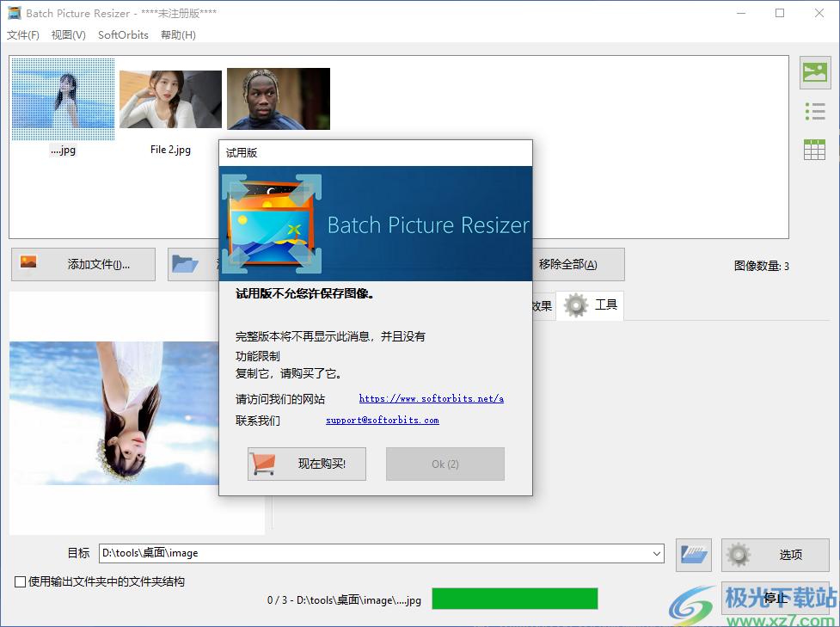Click the support@softorbits.com email link

(382, 421)
